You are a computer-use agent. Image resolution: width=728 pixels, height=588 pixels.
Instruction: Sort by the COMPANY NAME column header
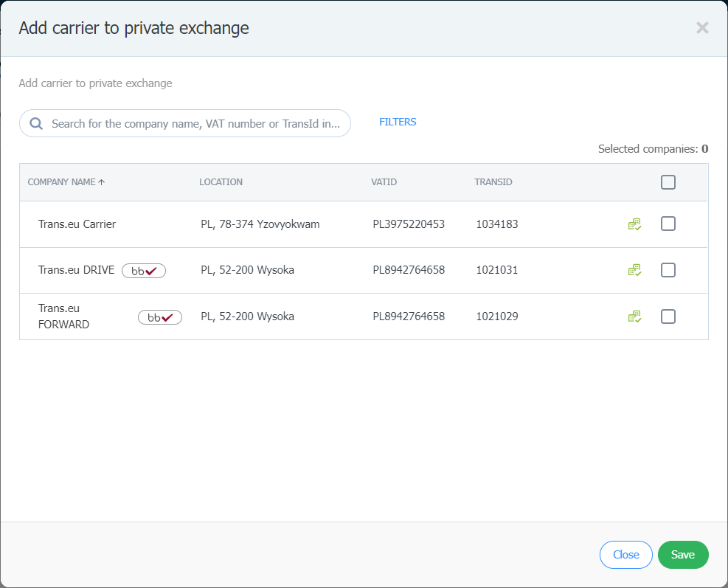(62, 182)
